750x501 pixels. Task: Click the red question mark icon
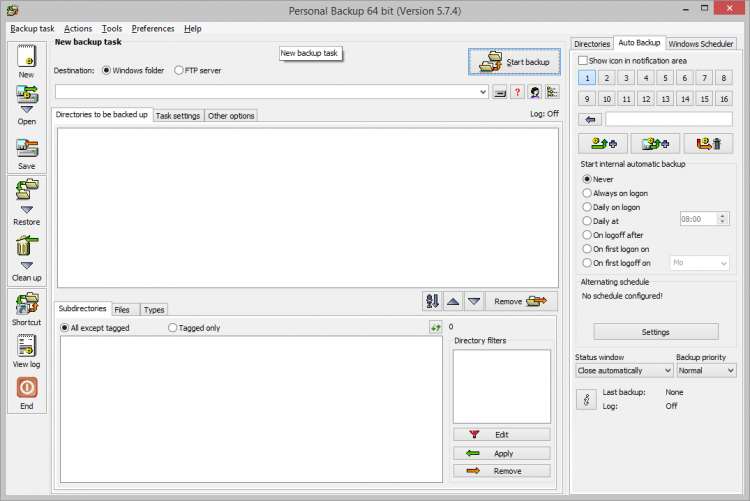[x=518, y=92]
